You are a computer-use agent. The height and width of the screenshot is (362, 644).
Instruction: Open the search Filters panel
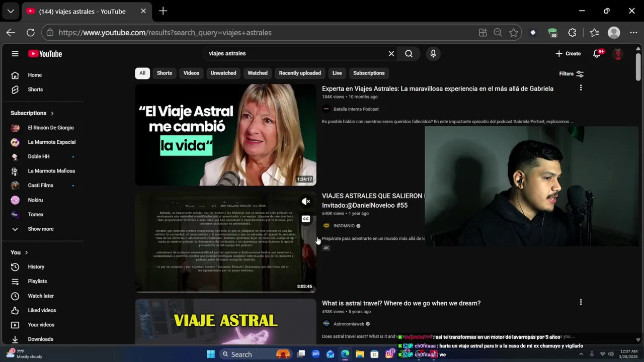(571, 73)
